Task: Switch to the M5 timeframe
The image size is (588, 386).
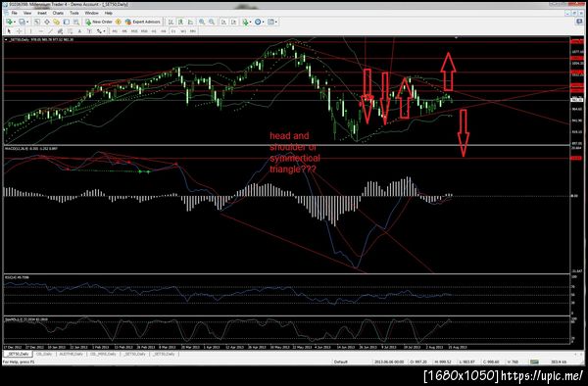Action: 124,31
